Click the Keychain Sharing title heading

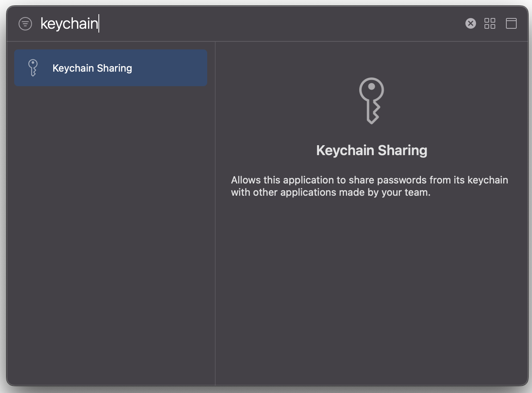[x=371, y=150]
